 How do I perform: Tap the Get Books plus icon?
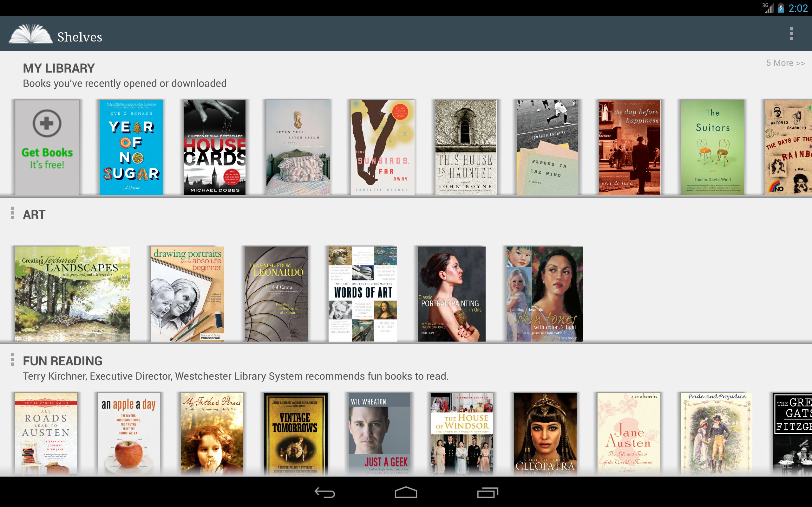tap(47, 123)
